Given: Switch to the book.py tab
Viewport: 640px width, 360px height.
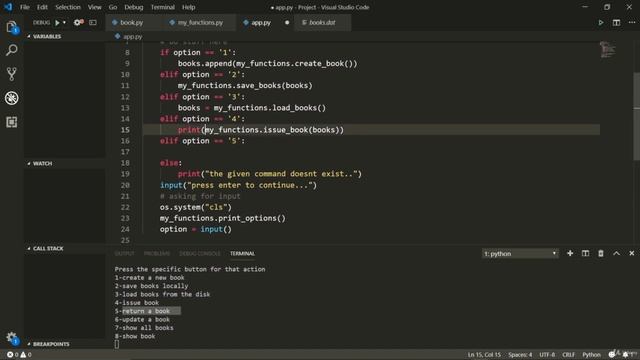Looking at the screenshot, I should (x=131, y=22).
